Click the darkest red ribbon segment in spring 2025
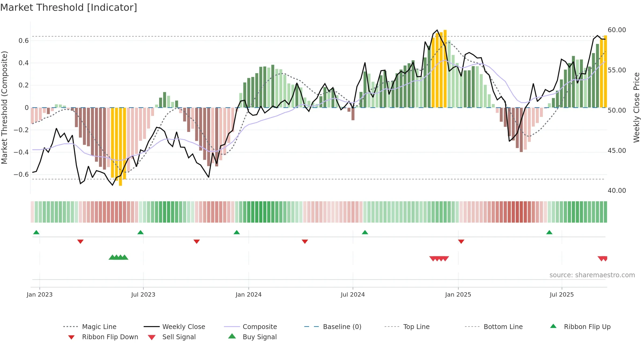The height and width of the screenshot is (362, 644). 521,212
